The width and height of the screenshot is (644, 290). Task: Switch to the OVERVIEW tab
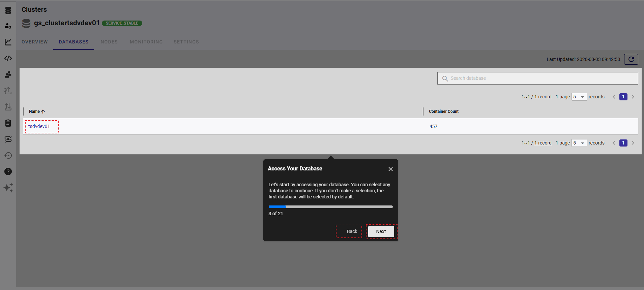point(35,42)
